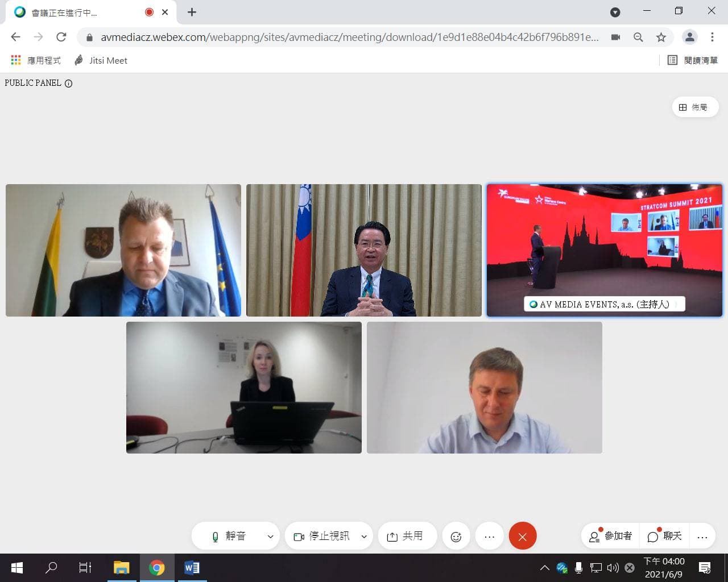Expand hidden icons in the system tray

coord(544,567)
